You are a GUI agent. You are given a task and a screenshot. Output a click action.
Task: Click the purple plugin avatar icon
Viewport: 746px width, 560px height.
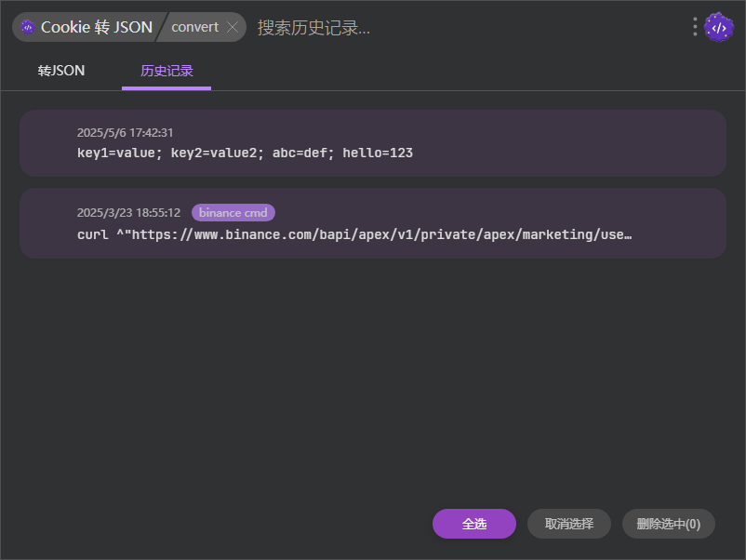718,28
